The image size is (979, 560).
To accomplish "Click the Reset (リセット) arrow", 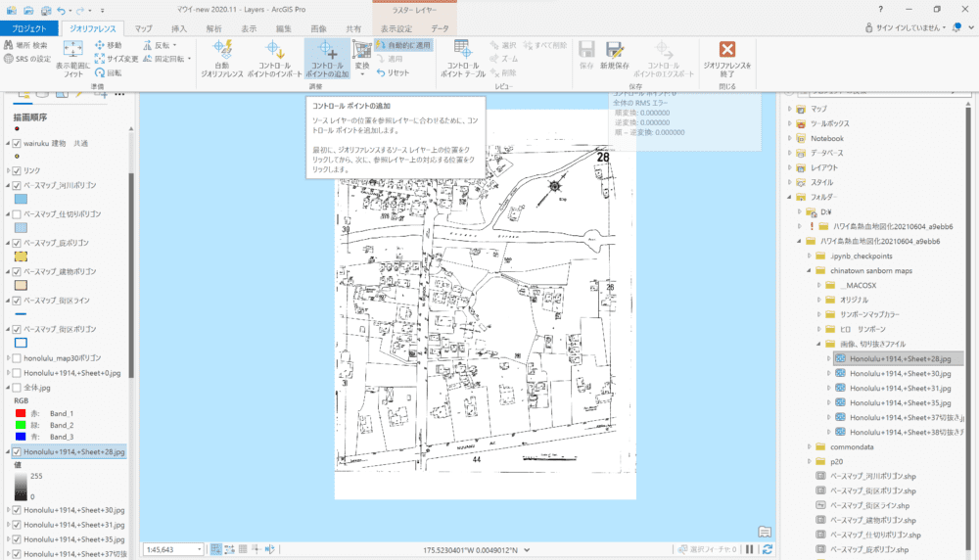I will 380,73.
